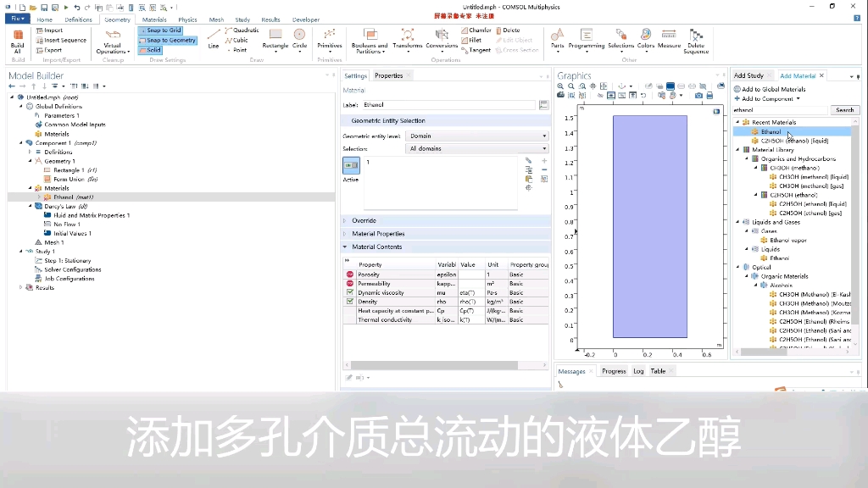Open Booleans and Partitions tool
868x488 pixels.
(370, 42)
